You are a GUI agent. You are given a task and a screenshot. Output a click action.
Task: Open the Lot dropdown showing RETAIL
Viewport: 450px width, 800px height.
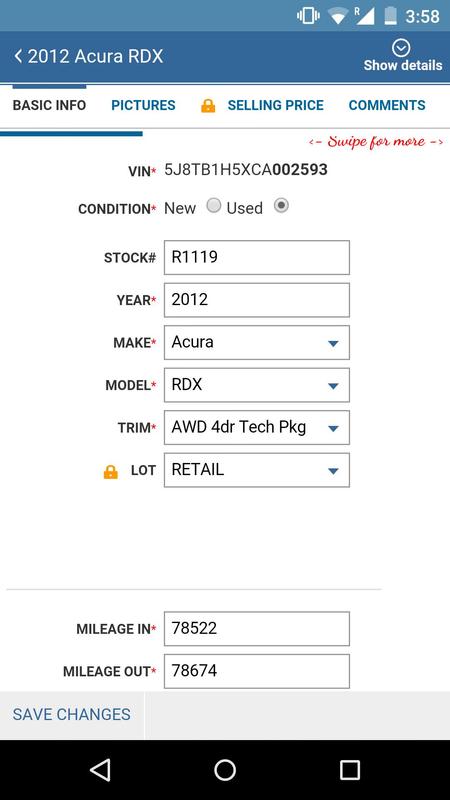(257, 470)
